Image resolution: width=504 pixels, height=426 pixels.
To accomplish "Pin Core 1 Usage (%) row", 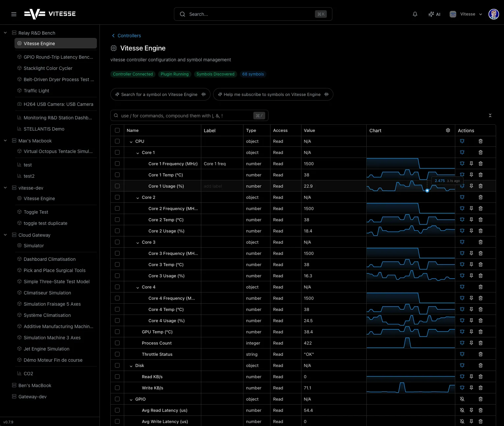I will [x=471, y=186].
